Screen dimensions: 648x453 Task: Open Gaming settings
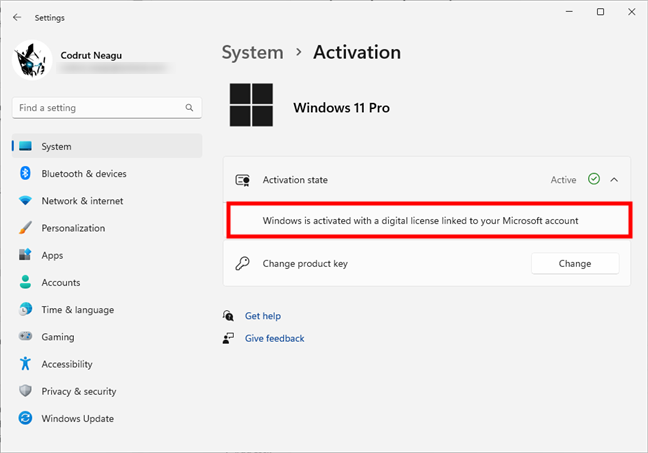click(58, 337)
